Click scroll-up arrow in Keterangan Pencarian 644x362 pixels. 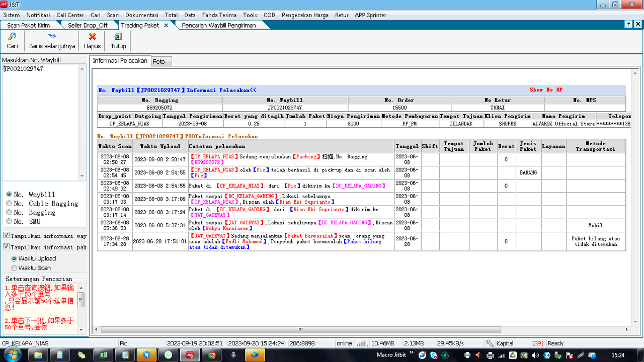click(80, 287)
